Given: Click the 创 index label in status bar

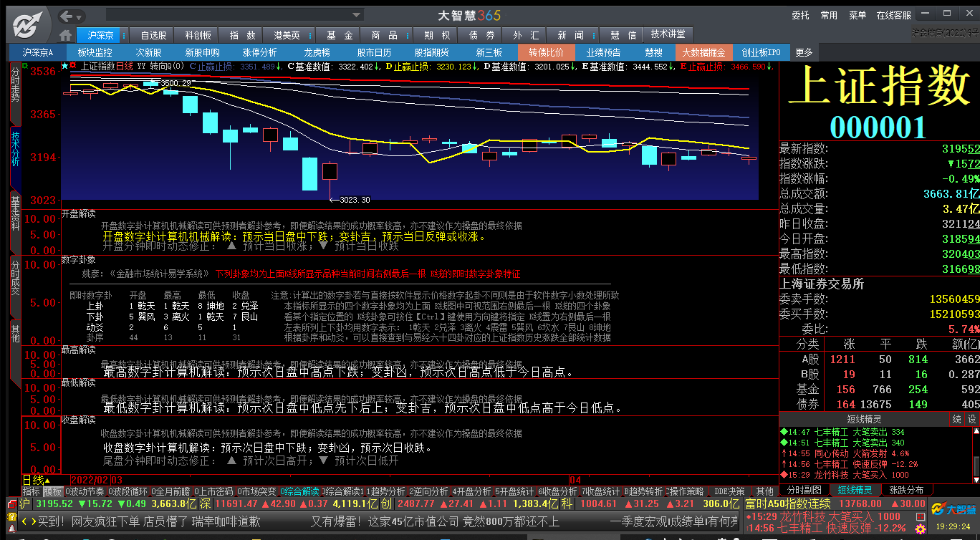Looking at the screenshot, I should (x=386, y=503).
